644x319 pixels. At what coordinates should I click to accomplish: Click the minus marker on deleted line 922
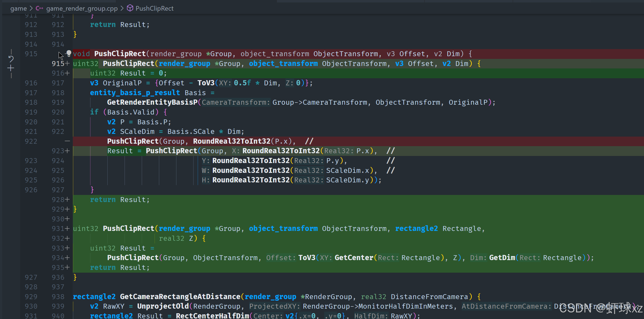[67, 141]
